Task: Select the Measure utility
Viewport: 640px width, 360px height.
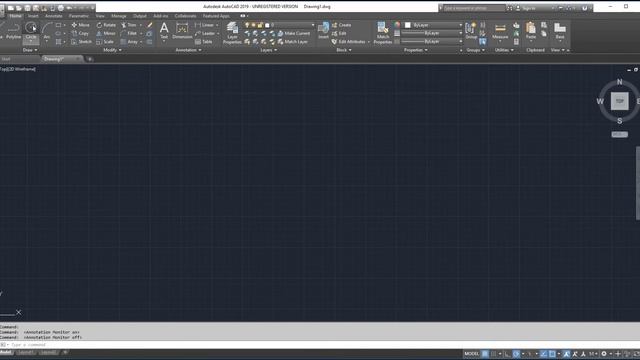Action: point(500,31)
